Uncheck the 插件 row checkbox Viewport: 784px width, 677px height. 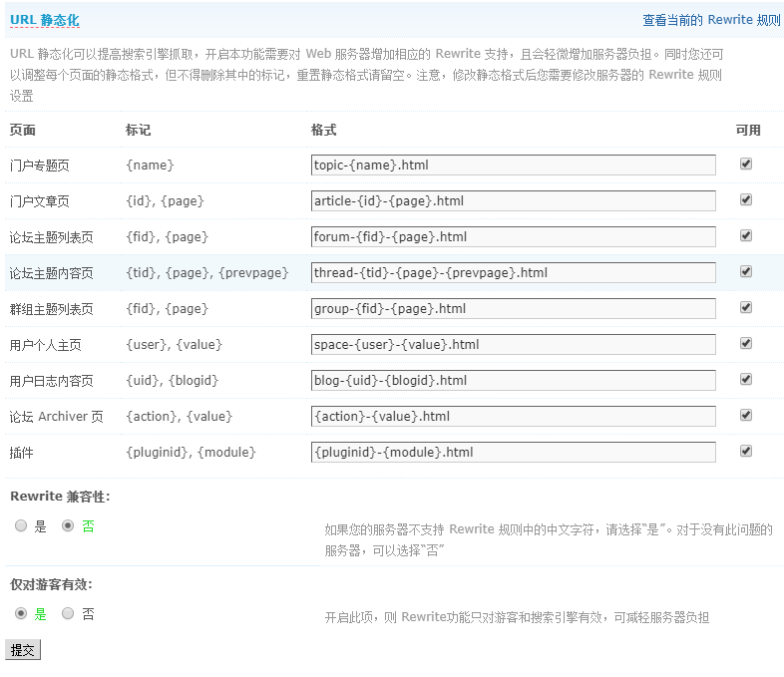pyautogui.click(x=746, y=451)
